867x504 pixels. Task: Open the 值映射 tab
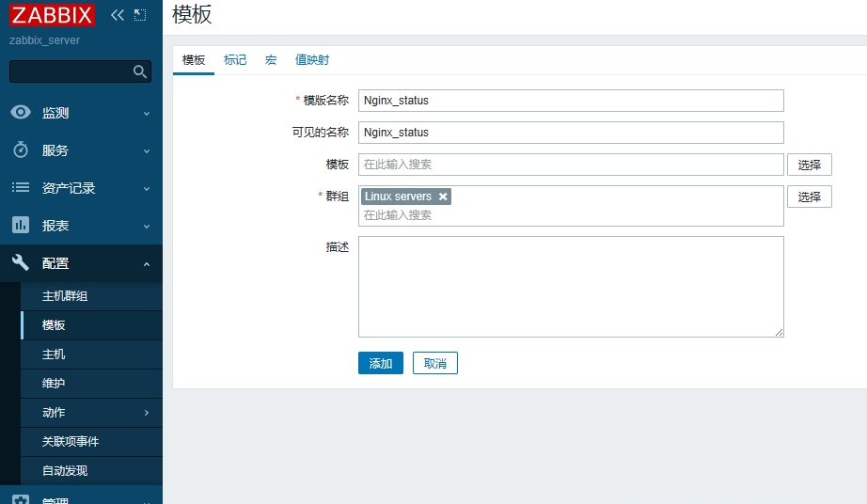[312, 60]
